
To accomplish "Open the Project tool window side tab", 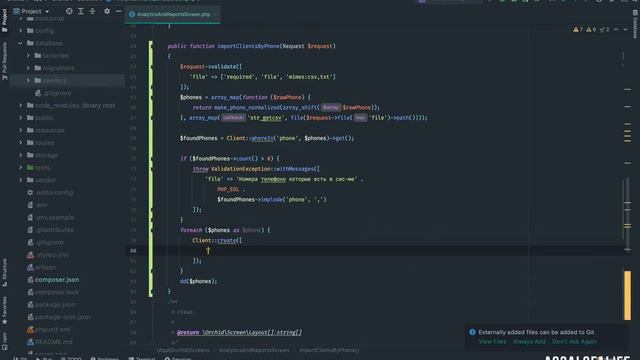I will pyautogui.click(x=4, y=21).
